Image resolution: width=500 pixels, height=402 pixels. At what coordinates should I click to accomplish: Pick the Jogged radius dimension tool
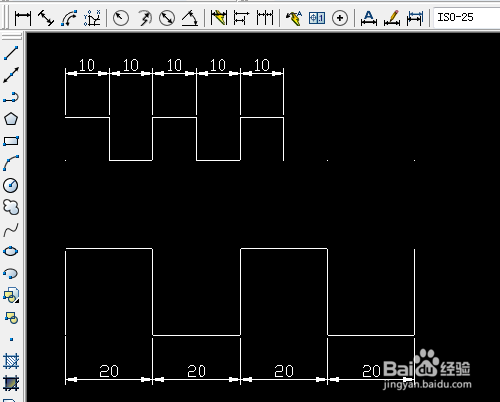click(x=144, y=18)
